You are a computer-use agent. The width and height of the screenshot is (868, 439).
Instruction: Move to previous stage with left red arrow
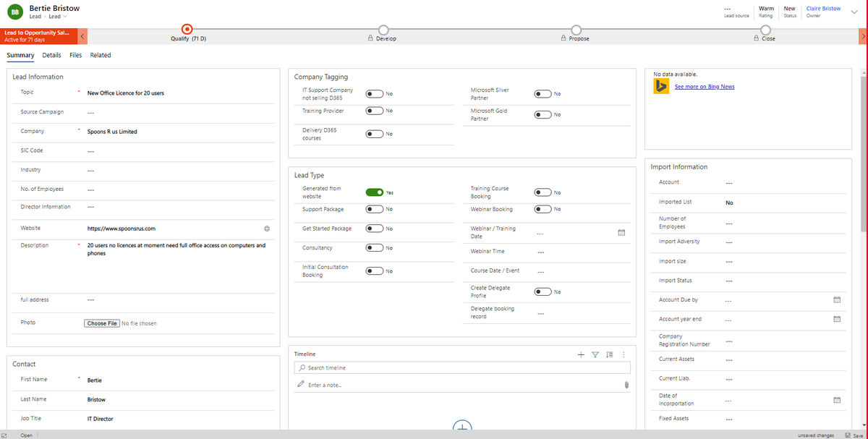tap(83, 35)
